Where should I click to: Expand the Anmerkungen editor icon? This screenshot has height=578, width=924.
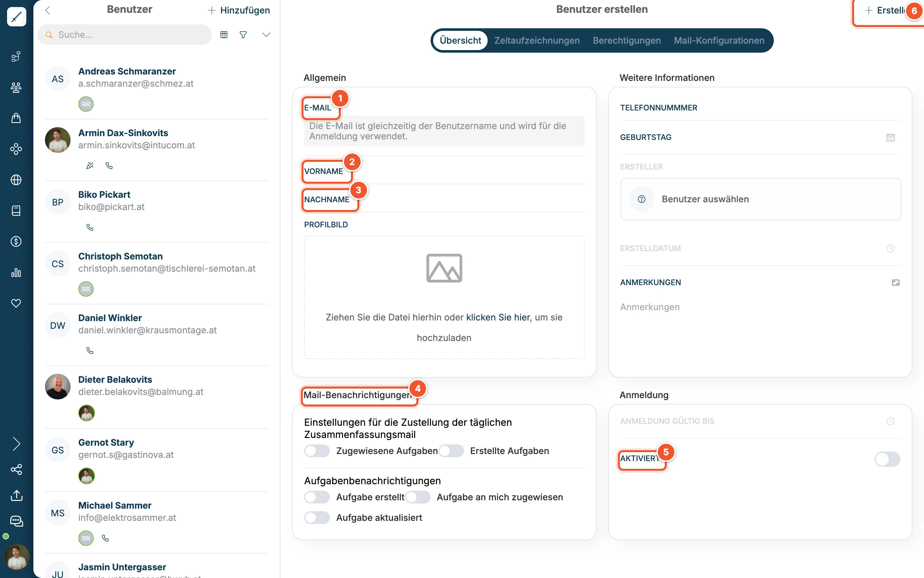[x=895, y=283]
